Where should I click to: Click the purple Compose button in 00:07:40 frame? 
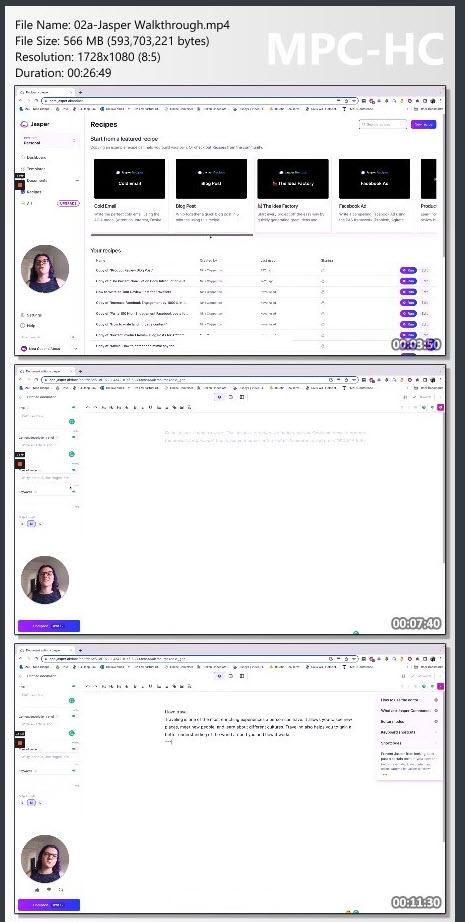[49, 626]
